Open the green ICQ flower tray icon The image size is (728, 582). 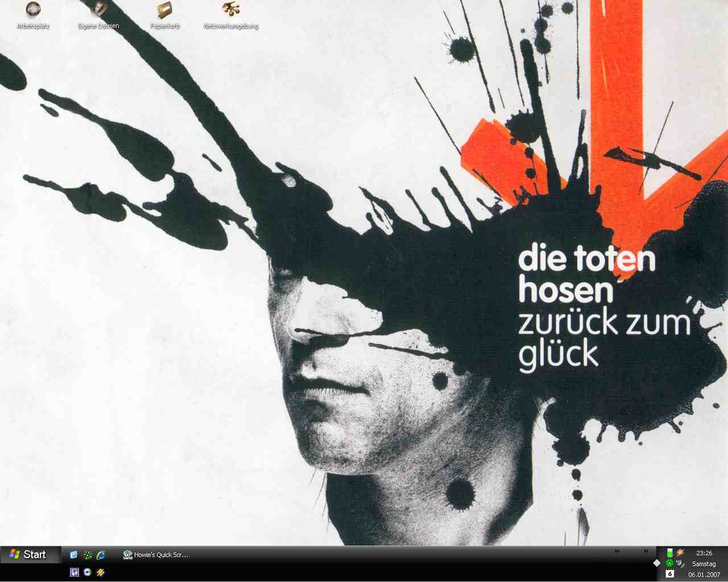click(x=669, y=563)
